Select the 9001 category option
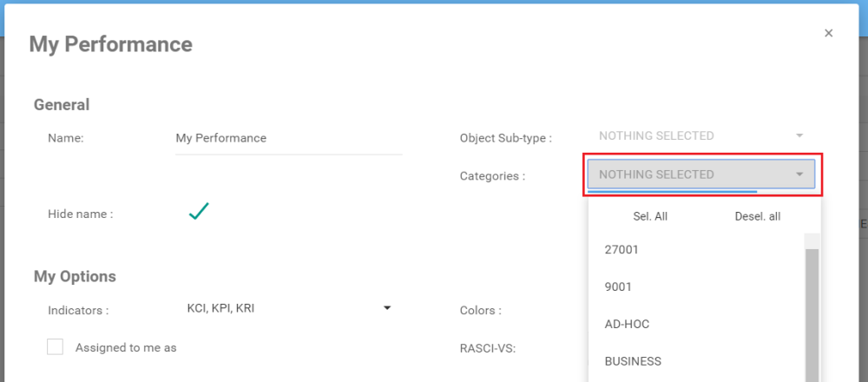868x382 pixels. click(617, 286)
